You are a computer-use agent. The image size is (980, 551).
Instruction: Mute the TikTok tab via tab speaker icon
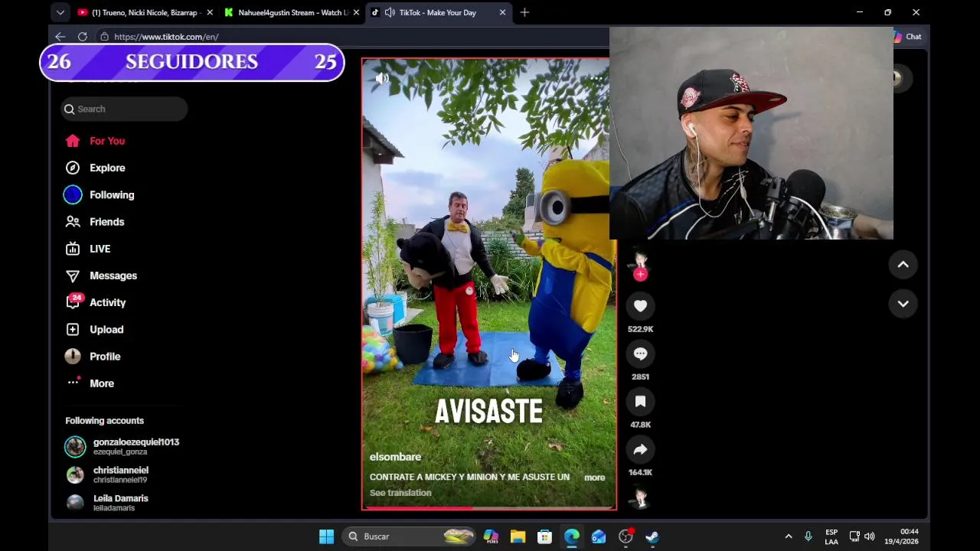tap(390, 12)
